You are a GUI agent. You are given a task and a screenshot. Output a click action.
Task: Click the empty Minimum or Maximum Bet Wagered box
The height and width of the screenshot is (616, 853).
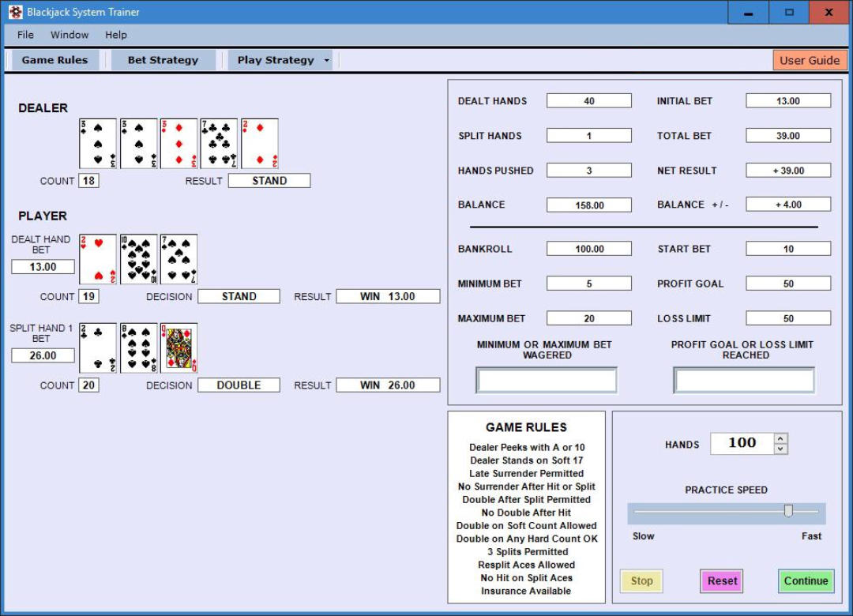[x=547, y=380]
